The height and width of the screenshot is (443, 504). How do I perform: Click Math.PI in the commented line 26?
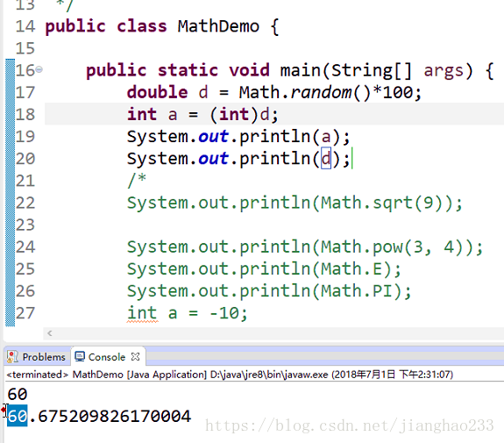[357, 291]
